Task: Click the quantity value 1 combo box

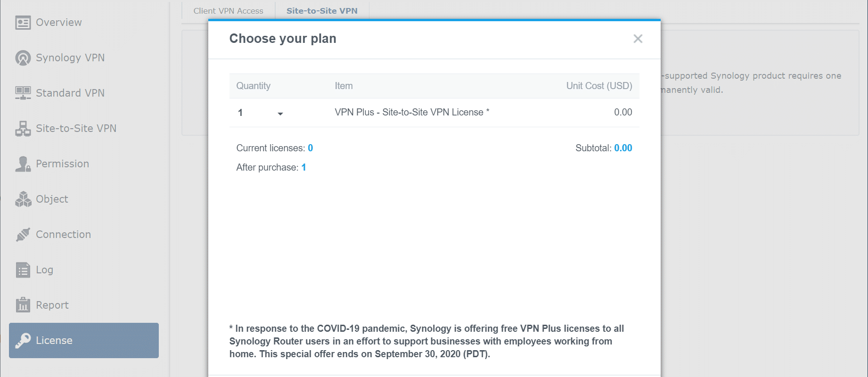Action: click(261, 113)
